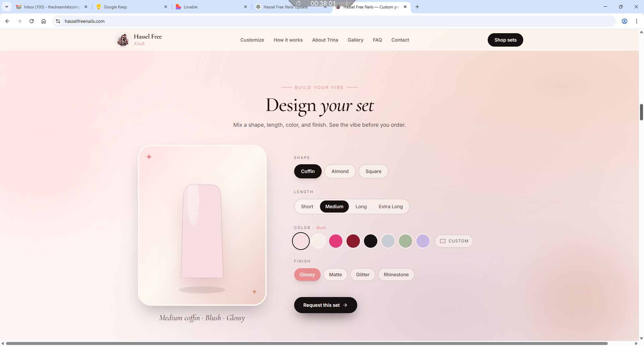Click the browser forward arrow
This screenshot has height=346, width=644.
[x=19, y=21]
